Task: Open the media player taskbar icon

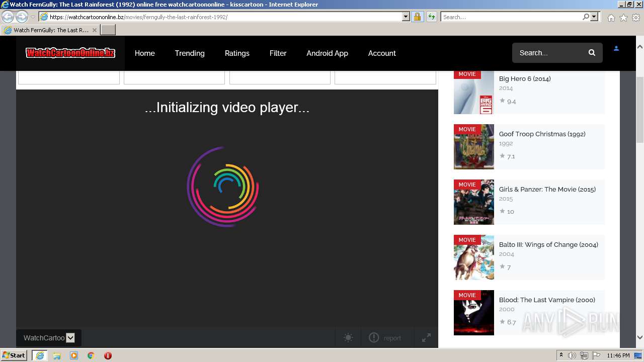Action: (74, 355)
